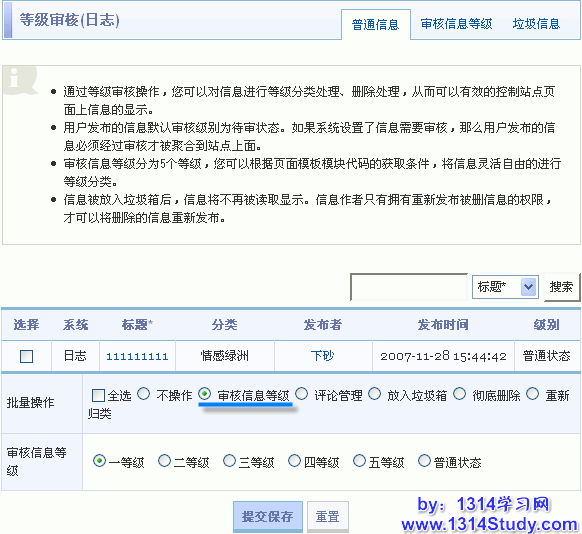
Task: Click the 情感绿洲 category cell
Action: tap(225, 356)
